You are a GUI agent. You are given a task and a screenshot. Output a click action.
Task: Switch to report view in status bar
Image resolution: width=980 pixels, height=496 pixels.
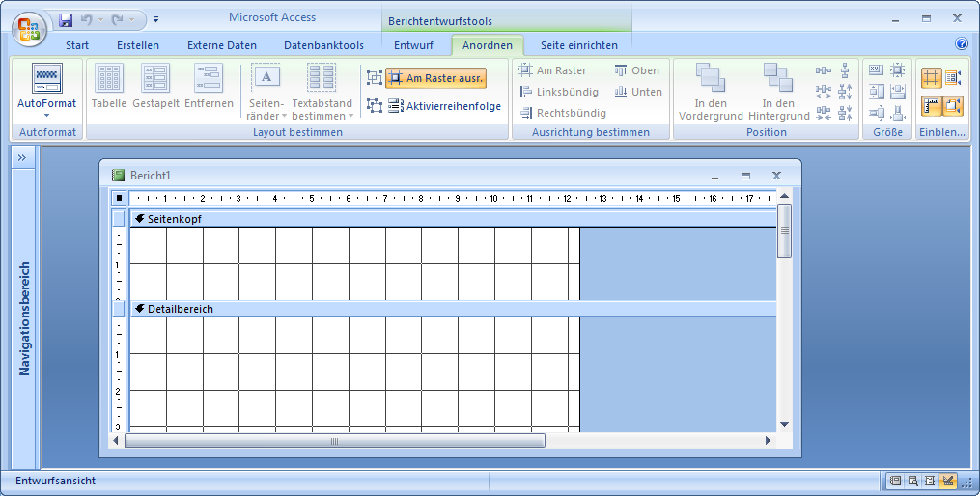(895, 481)
